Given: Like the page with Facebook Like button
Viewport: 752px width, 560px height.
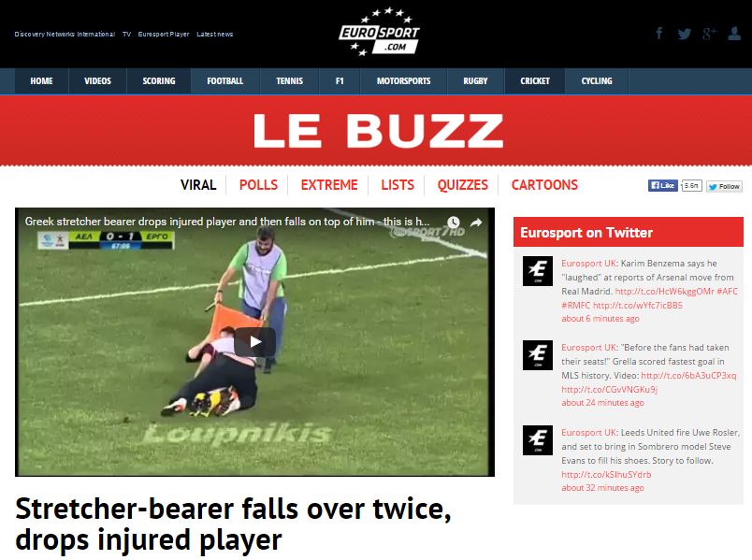Looking at the screenshot, I should (663, 185).
